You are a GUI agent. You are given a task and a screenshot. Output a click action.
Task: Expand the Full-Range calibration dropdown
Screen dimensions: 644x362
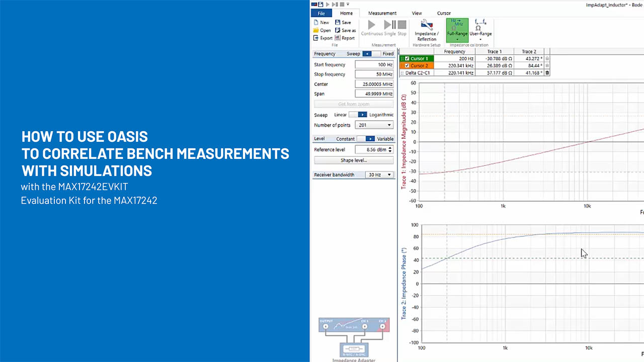pyautogui.click(x=457, y=39)
